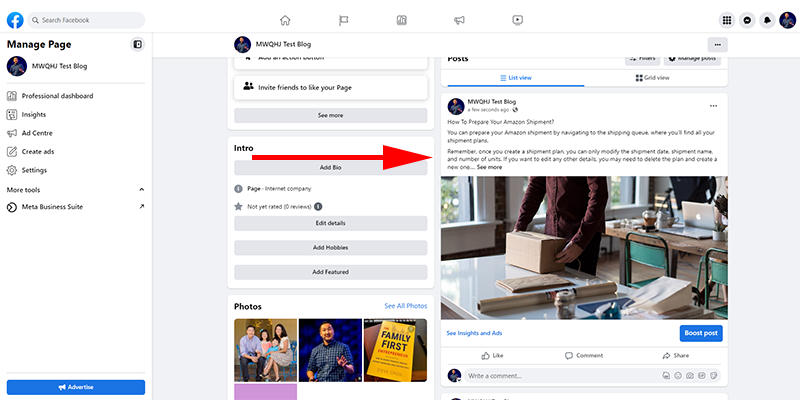This screenshot has height=400, width=800.
Task: Click Add Hobbies
Action: pos(331,248)
